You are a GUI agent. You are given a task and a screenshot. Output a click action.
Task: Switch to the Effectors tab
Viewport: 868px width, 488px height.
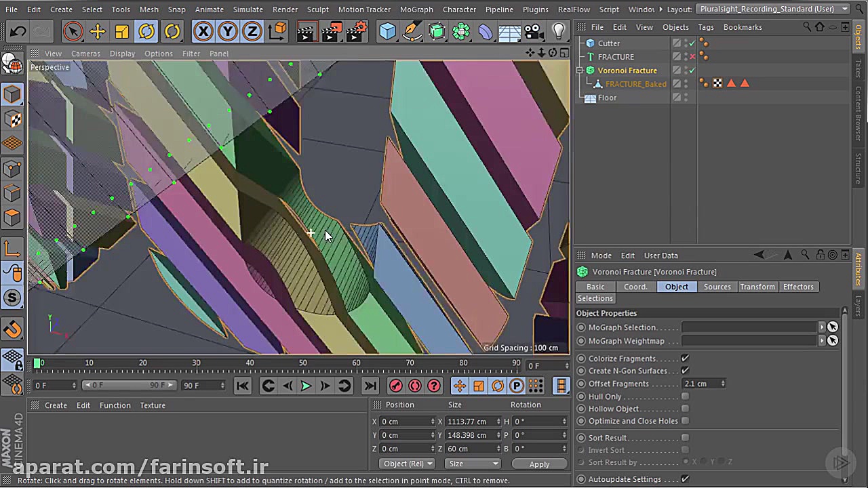(x=797, y=287)
